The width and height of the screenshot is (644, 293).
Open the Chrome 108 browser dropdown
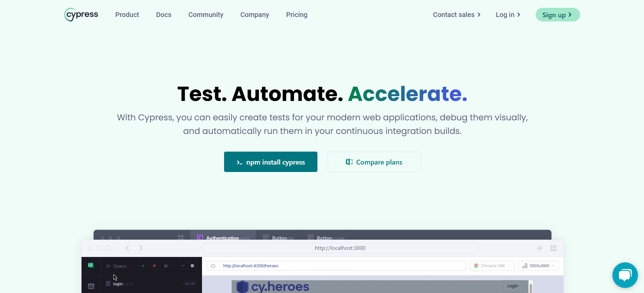coord(492,266)
